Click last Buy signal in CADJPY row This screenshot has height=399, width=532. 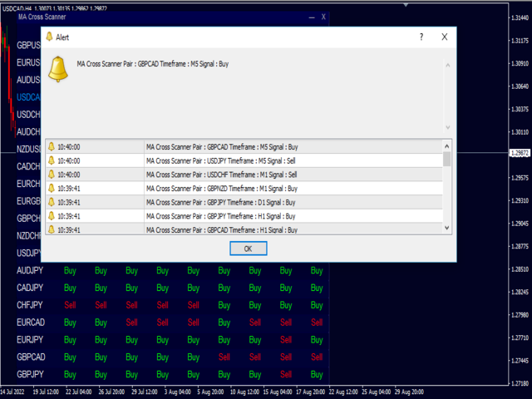pos(317,288)
